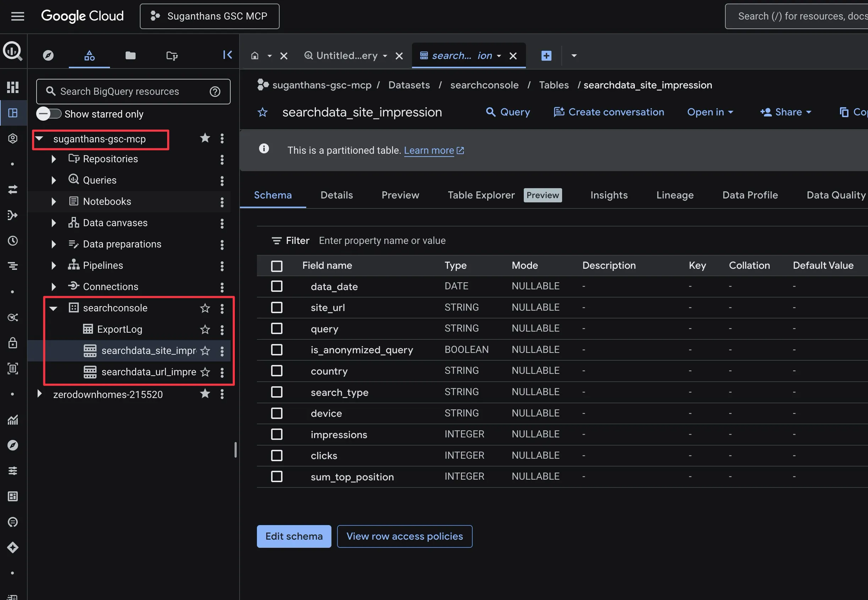Switch to the Details tab
Image resolution: width=868 pixels, height=600 pixels.
click(336, 195)
